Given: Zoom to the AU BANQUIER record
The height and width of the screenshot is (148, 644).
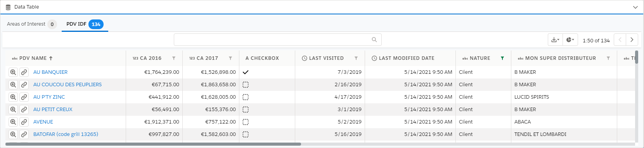Looking at the screenshot, I should pyautogui.click(x=13, y=72).
